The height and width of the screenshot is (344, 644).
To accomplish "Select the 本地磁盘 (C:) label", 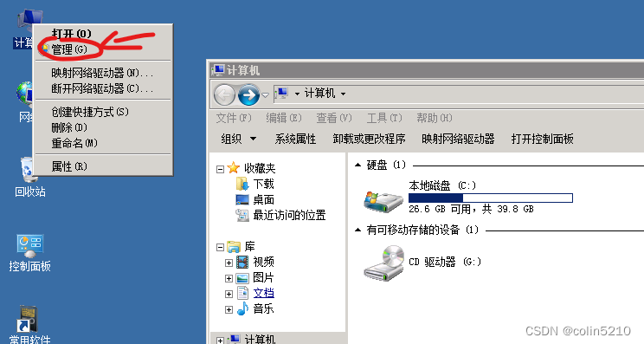I will click(x=442, y=186).
